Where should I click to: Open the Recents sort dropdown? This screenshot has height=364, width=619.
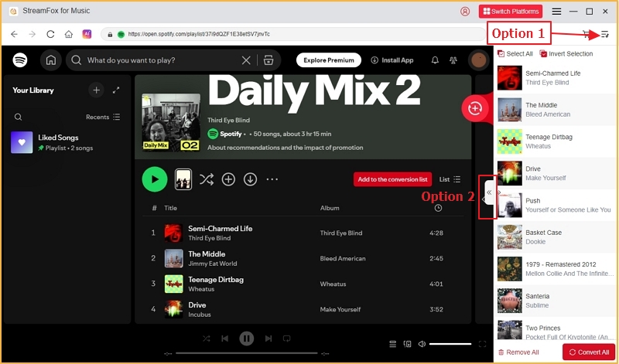click(x=103, y=117)
